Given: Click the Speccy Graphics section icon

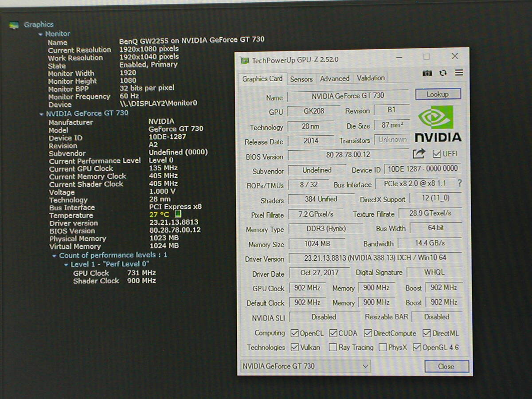Looking at the screenshot, I should (14, 25).
